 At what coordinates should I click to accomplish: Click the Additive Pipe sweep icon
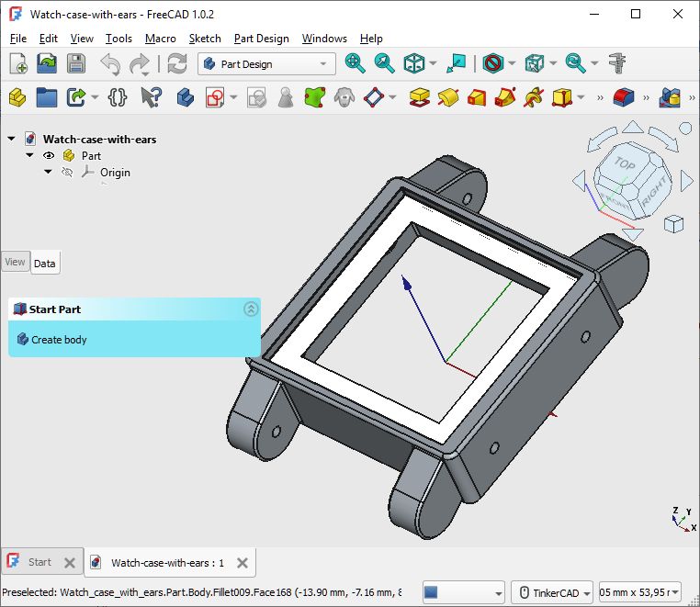click(505, 97)
